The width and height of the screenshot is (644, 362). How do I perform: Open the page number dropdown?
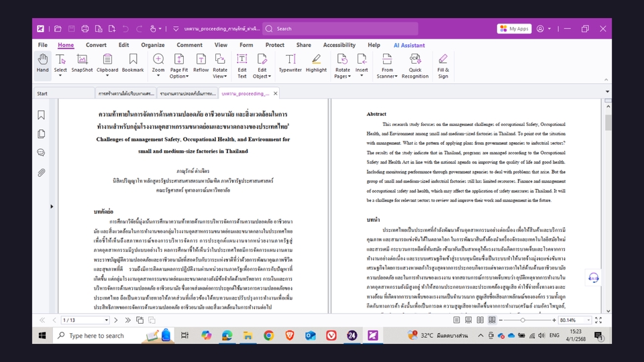pos(107,320)
